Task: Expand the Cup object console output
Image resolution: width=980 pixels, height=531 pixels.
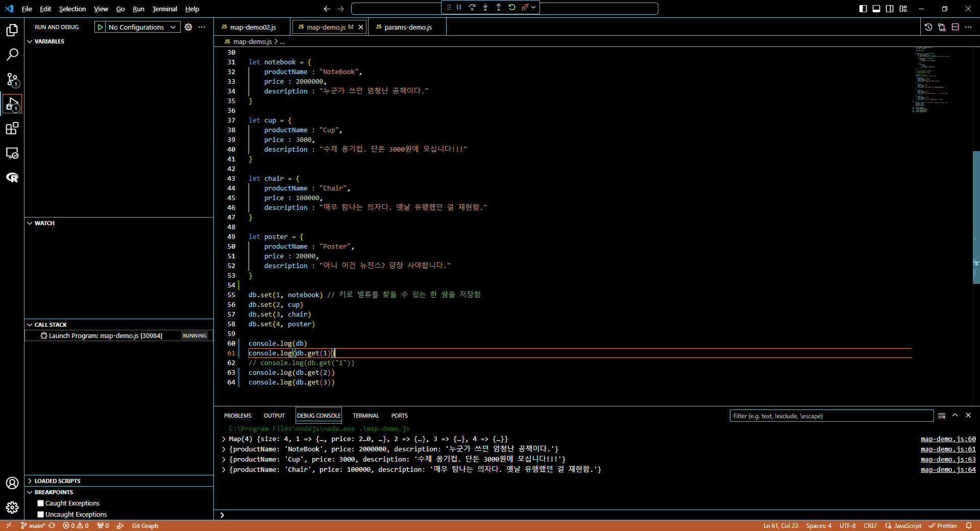Action: click(x=224, y=460)
